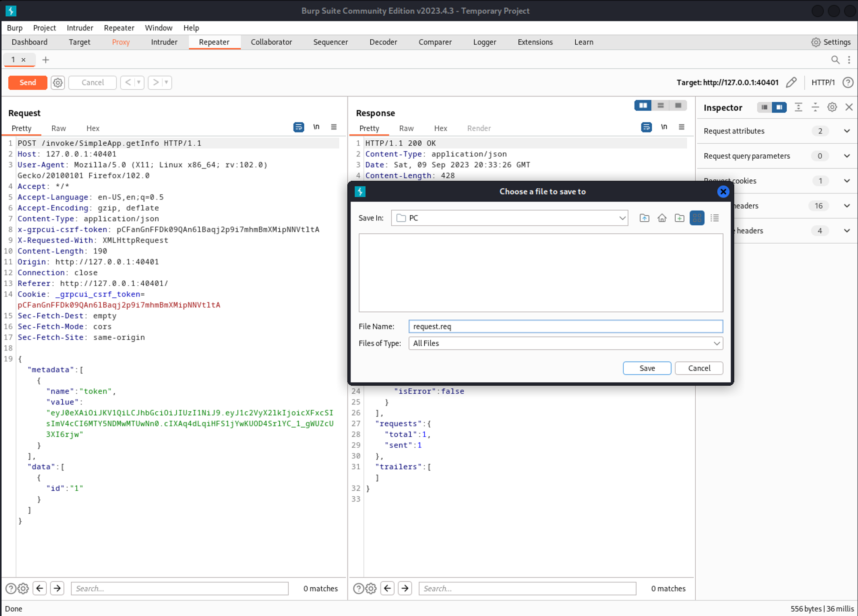The height and width of the screenshot is (616, 858).
Task: Click the Save button in dialog
Action: coord(647,368)
